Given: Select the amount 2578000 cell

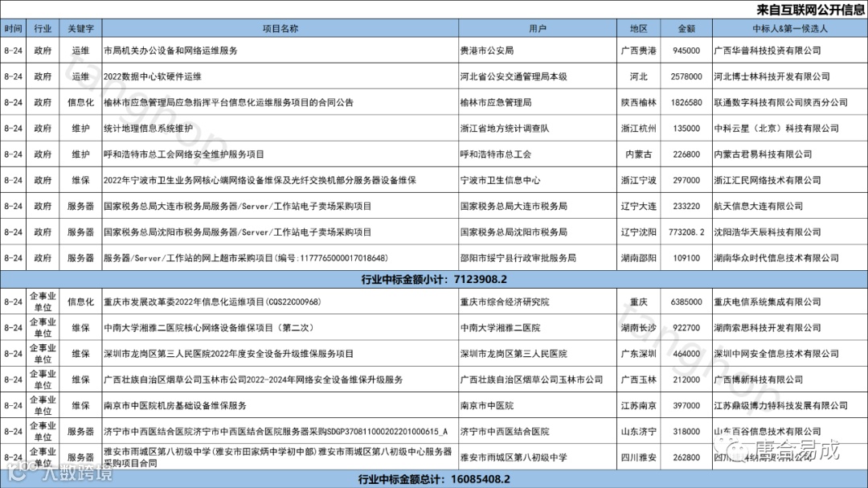Looking at the screenshot, I should pyautogui.click(x=686, y=76).
